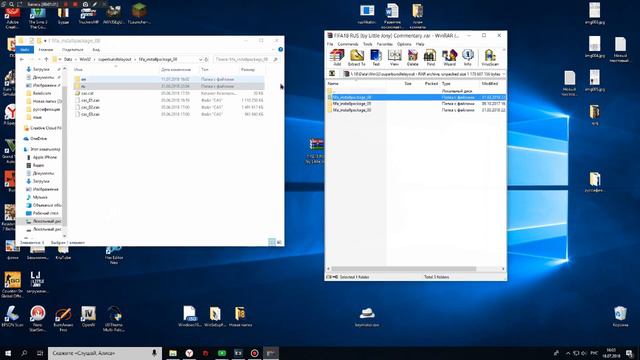Open the File menu in WinRAR
Screen dimensions: 640x360
click(x=330, y=44)
